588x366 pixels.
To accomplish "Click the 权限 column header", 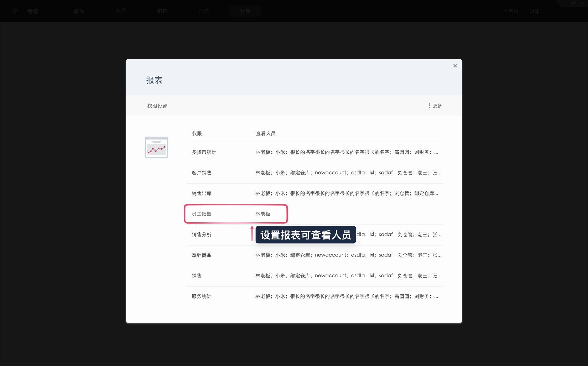I will pos(197,134).
